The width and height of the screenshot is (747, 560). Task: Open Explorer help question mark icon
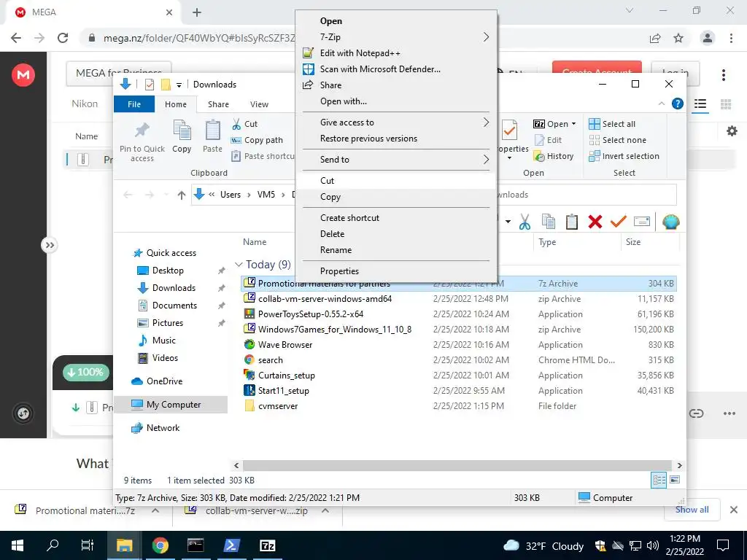click(x=678, y=104)
